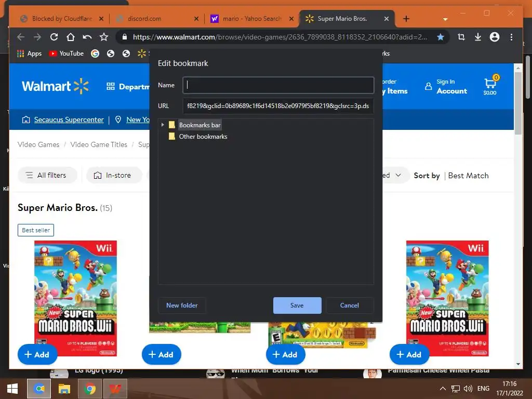Viewport: 532px width, 399px height.
Task: Open the Apps grid shortcut in bookmarks bar
Action: (x=29, y=54)
